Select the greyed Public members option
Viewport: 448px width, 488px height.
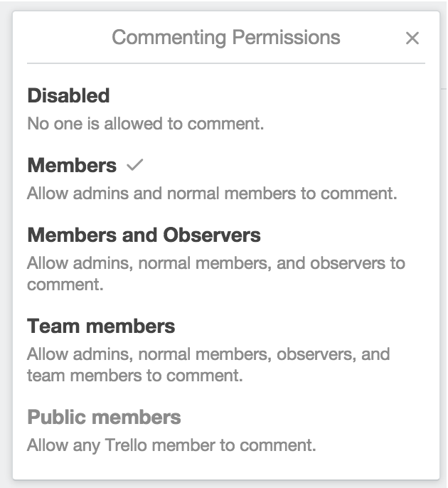[x=104, y=417]
